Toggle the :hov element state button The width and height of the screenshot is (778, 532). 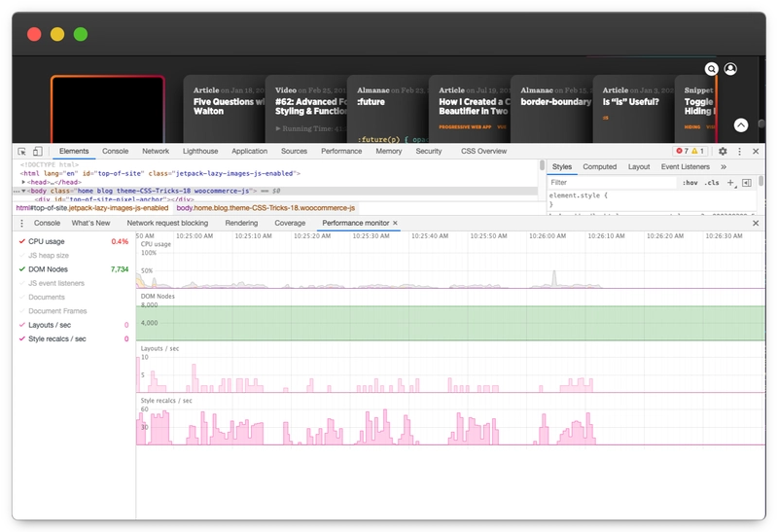[x=690, y=183]
